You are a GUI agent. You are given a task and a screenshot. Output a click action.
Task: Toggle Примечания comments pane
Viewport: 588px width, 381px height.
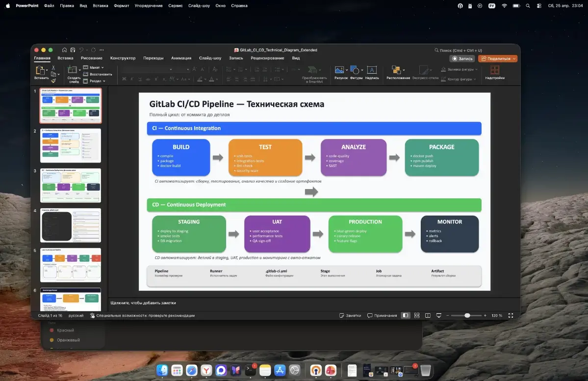coord(382,316)
